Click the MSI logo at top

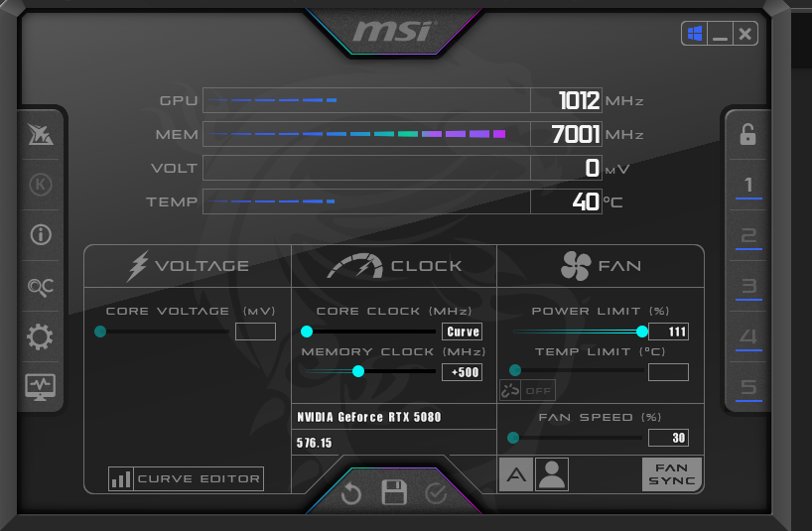pyautogui.click(x=394, y=32)
